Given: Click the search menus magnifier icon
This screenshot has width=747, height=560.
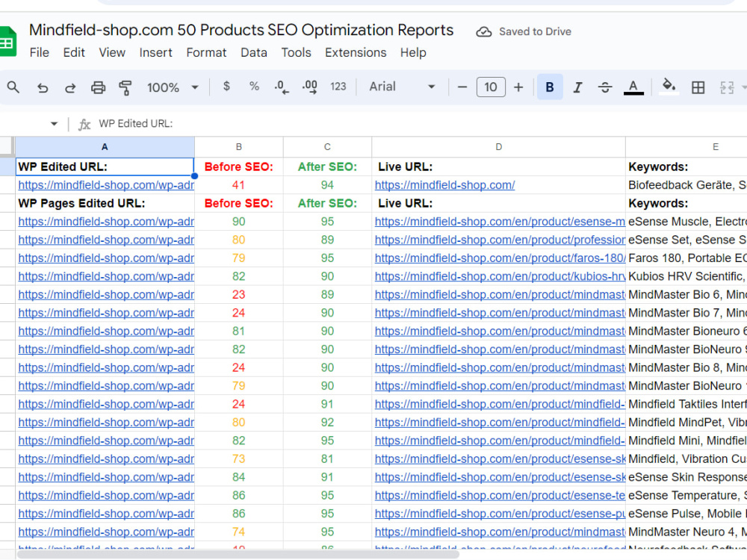Looking at the screenshot, I should tap(13, 87).
